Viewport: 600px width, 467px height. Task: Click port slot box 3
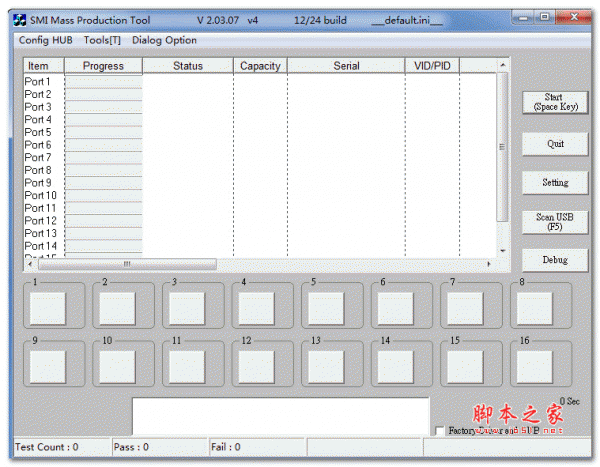187,308
